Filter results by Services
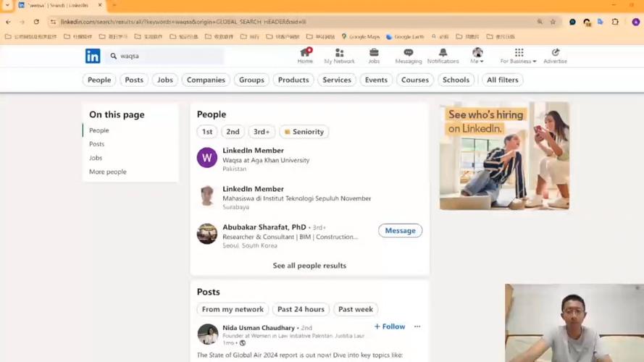The height and width of the screenshot is (362, 644). pyautogui.click(x=337, y=80)
